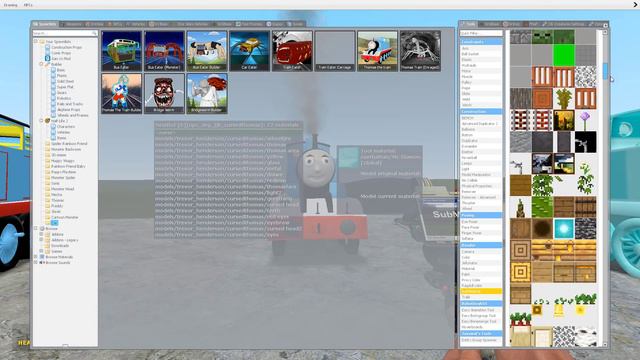This screenshot has width=640, height=360.
Task: Collapse the Construction tool category header
Action: (x=481, y=111)
